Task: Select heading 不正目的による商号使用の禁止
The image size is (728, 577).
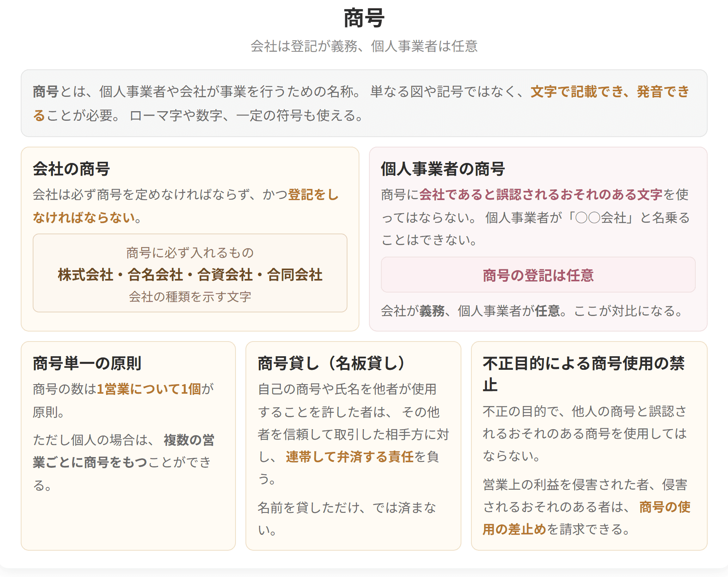Action: [584, 374]
